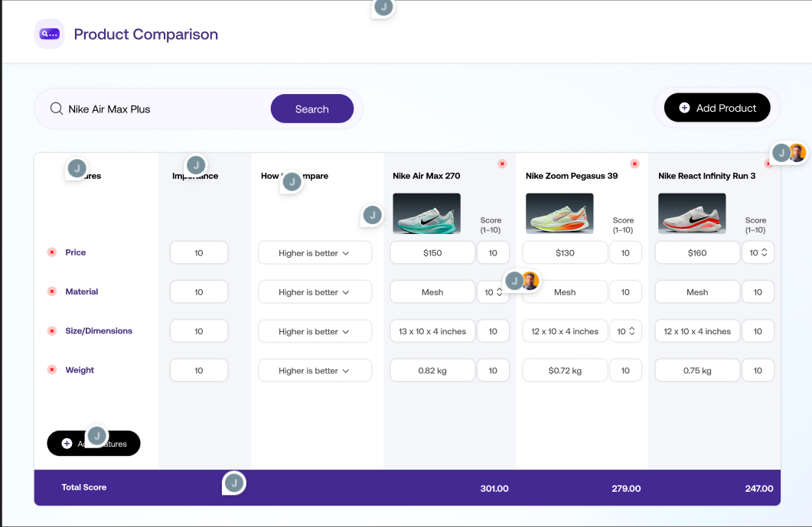Viewport: 812px width, 527px height.
Task: Click the Total Score label
Action: 84,487
